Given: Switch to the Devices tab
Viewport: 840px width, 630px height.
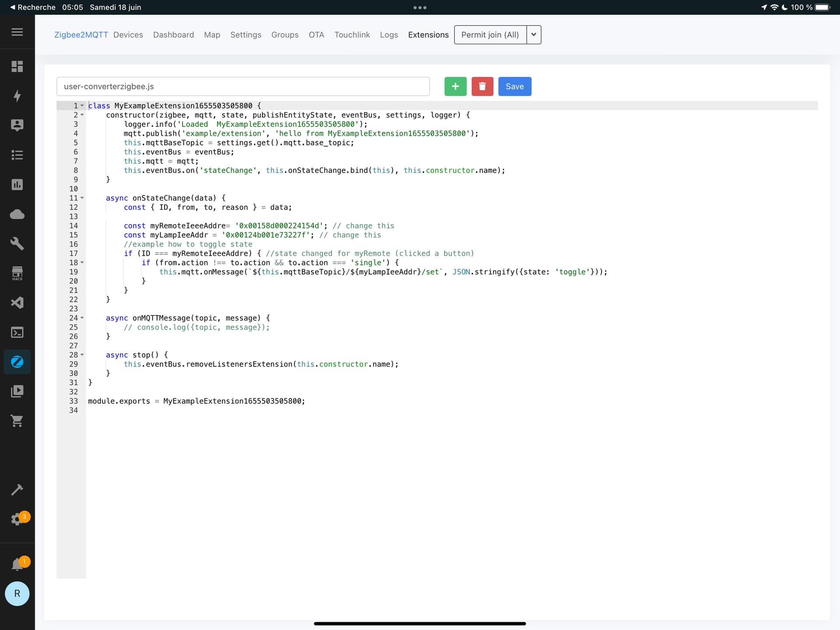Looking at the screenshot, I should point(128,35).
